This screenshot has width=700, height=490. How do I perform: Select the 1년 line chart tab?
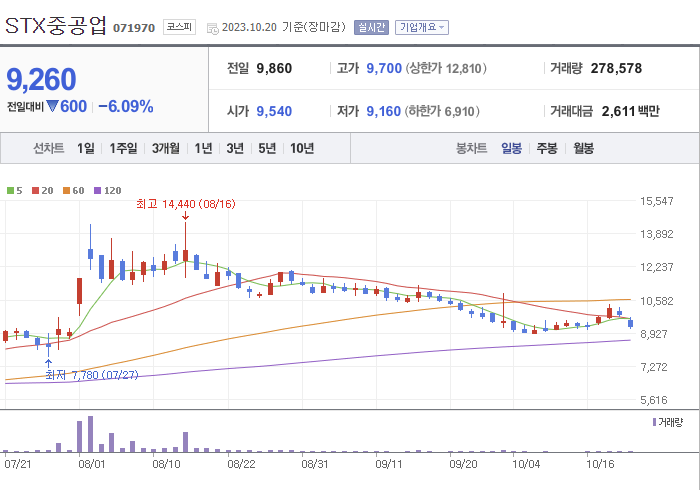203,148
